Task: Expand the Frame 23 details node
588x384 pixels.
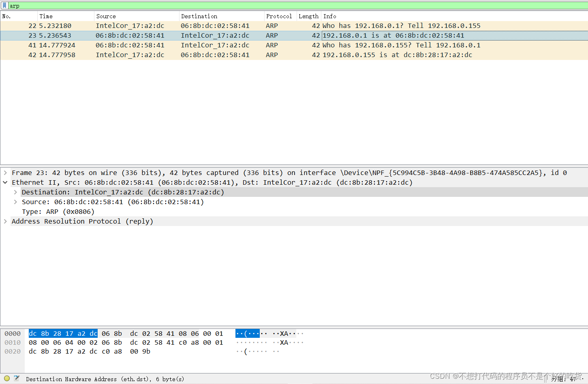Action: [x=5, y=173]
